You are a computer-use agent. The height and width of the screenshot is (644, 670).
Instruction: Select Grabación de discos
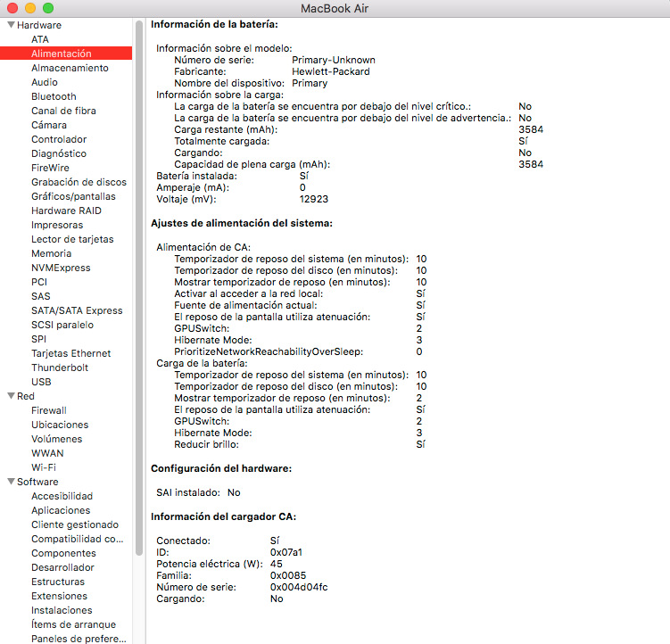tap(79, 182)
